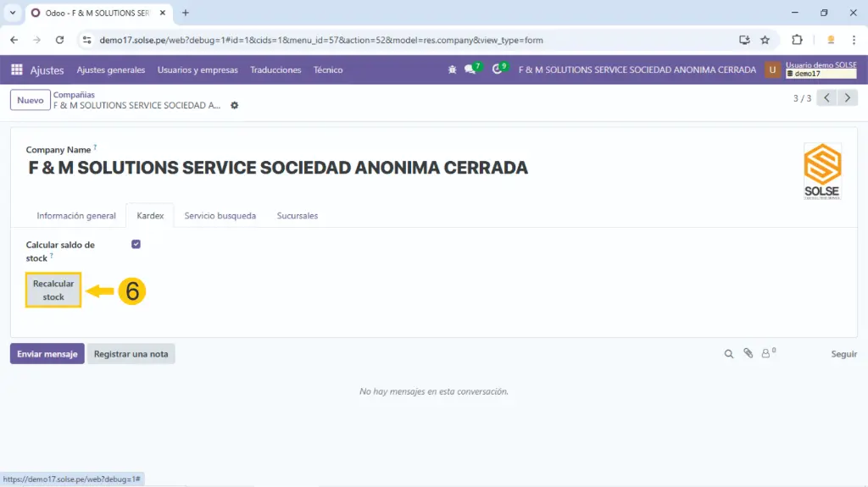Open the conversations chat icon
The width and height of the screenshot is (868, 487).
(x=470, y=70)
